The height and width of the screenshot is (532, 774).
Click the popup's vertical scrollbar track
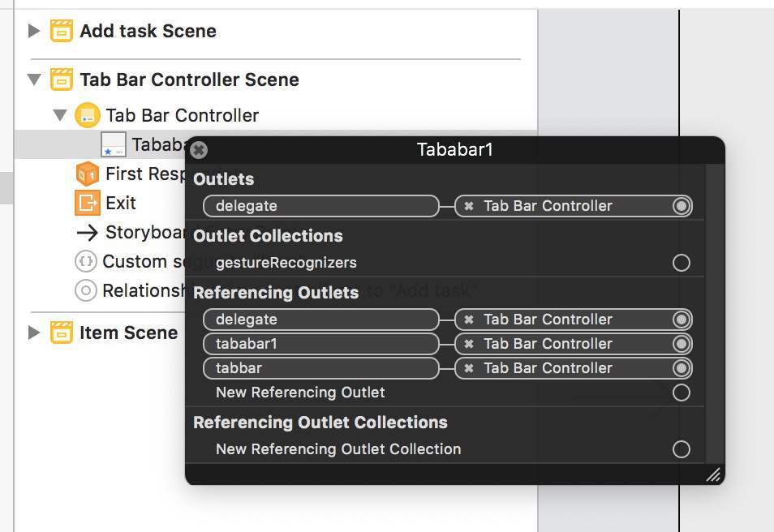pos(714,313)
